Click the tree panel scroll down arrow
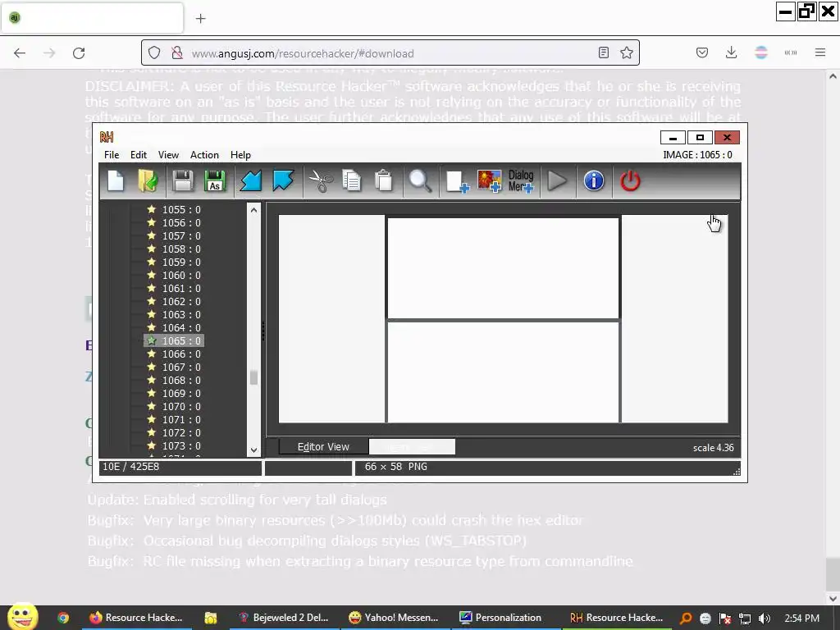 [254, 450]
